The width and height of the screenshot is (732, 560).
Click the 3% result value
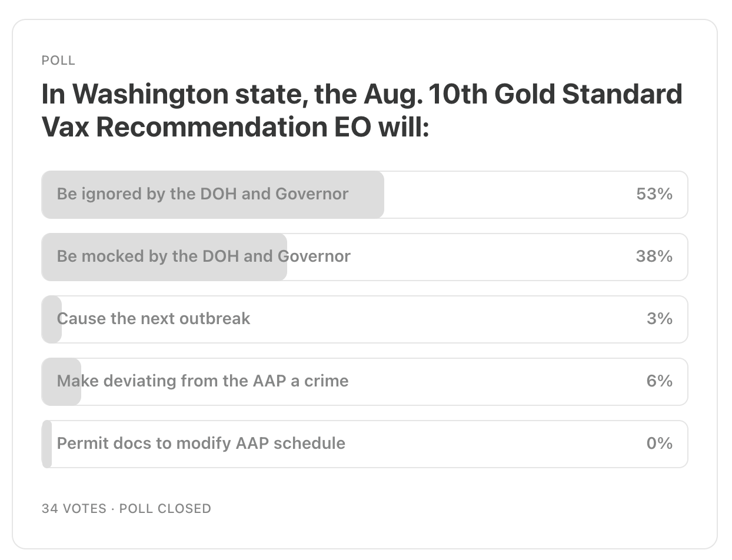[x=660, y=319]
